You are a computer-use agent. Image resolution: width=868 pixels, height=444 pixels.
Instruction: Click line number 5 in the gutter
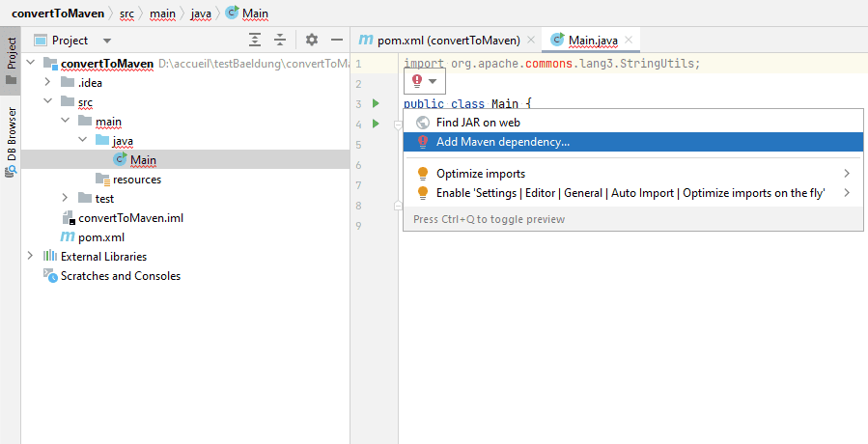tap(359, 145)
